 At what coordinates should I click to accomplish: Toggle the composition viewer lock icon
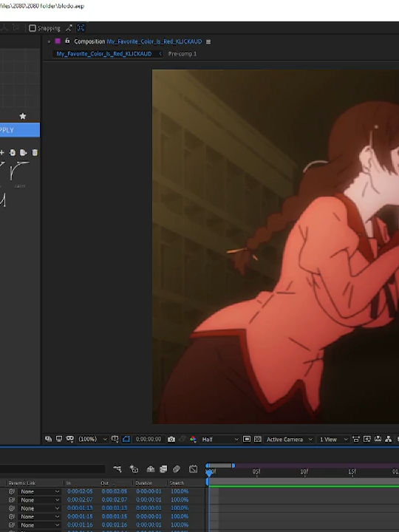click(67, 41)
